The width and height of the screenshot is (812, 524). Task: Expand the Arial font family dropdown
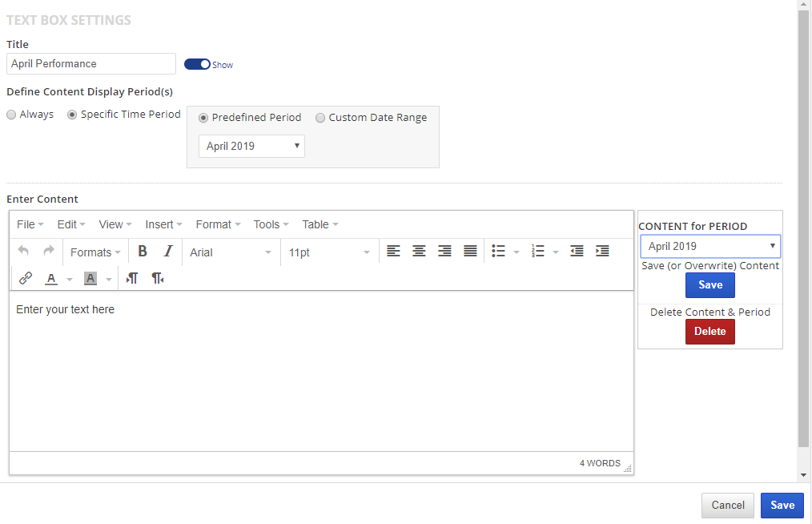tap(231, 252)
